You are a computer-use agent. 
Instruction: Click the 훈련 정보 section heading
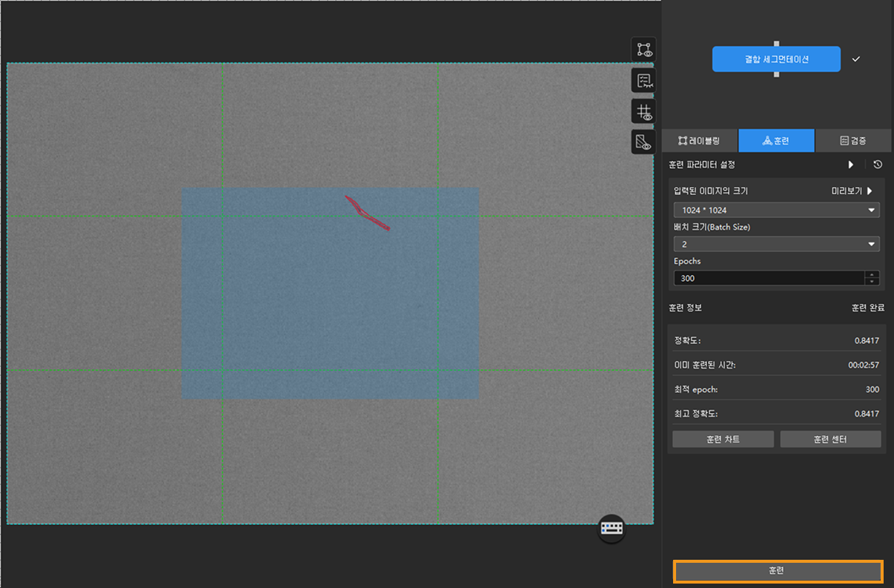point(685,308)
